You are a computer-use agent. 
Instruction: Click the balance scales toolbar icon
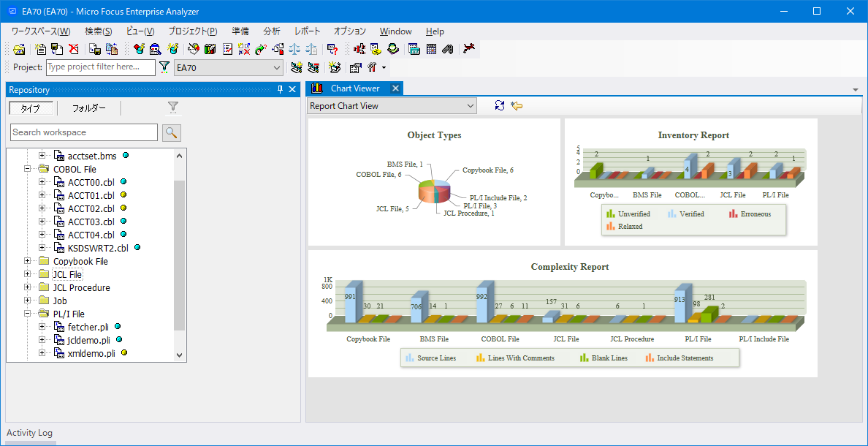point(294,49)
